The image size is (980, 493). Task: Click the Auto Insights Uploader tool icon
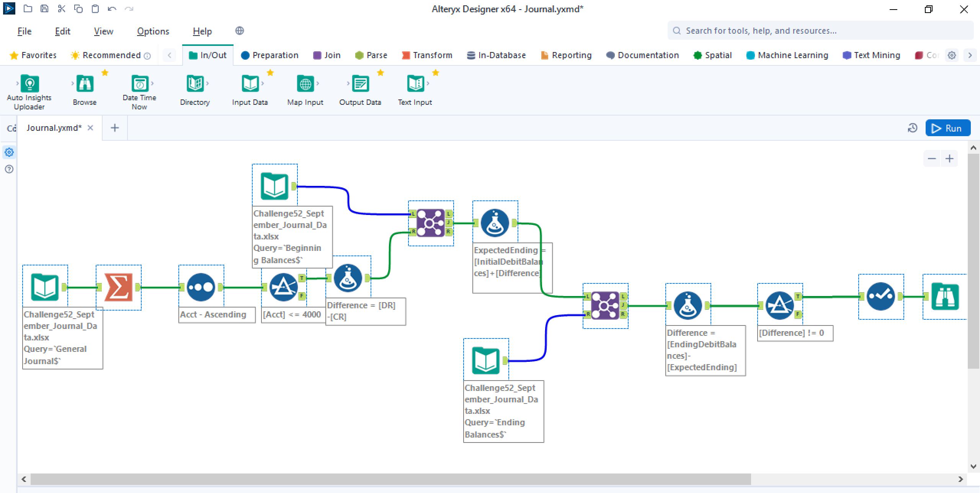(x=29, y=83)
